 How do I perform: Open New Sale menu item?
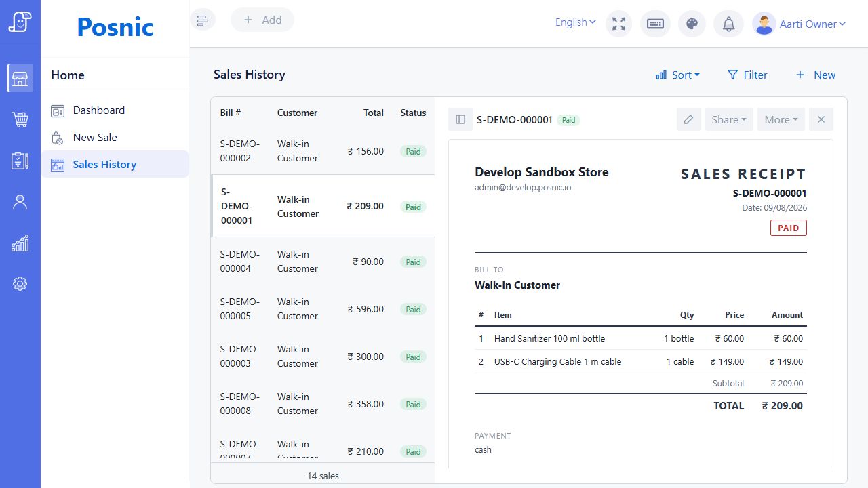[115, 137]
